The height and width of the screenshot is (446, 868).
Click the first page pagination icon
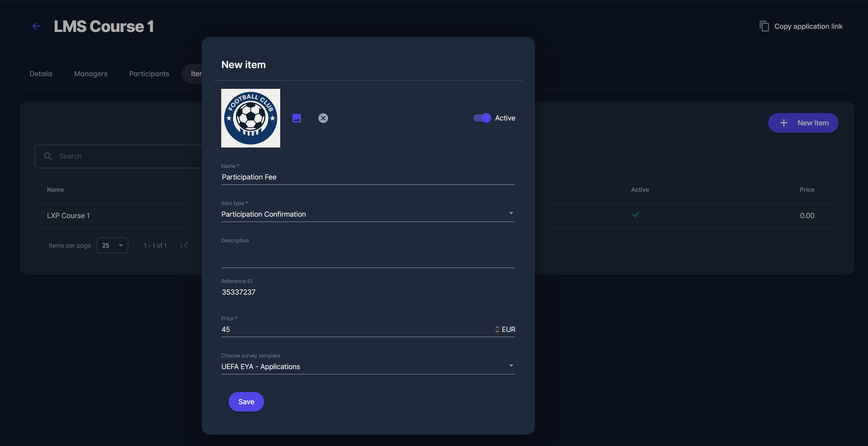click(x=184, y=245)
